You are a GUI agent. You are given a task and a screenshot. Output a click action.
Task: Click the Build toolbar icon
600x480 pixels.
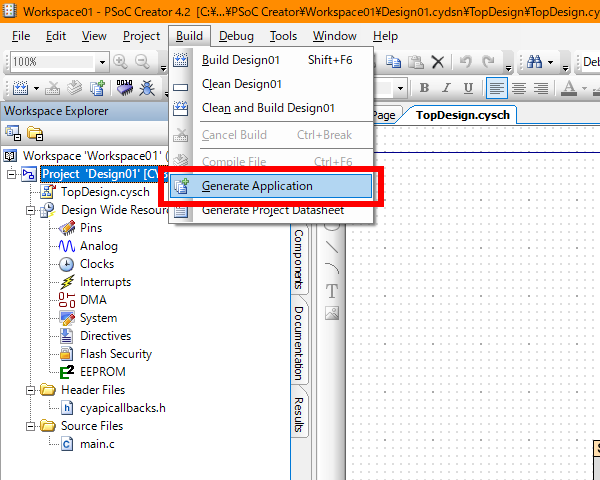tap(20, 88)
